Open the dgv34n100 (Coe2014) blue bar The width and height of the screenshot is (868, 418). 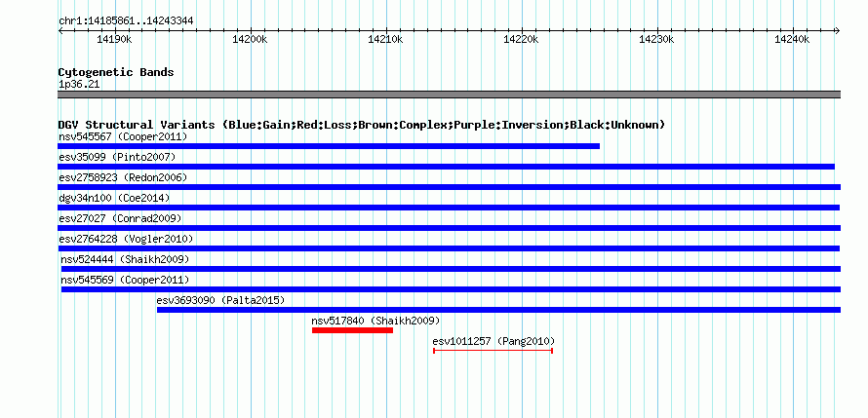449,208
